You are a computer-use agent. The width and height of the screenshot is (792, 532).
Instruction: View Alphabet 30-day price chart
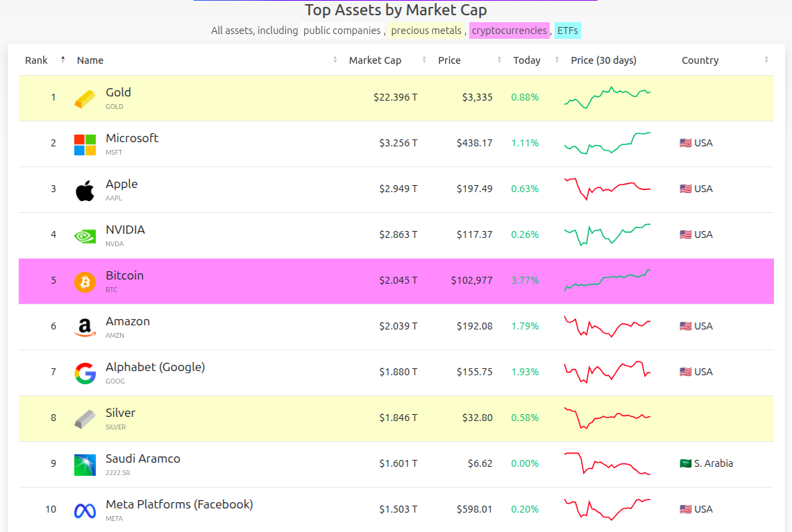click(x=607, y=372)
